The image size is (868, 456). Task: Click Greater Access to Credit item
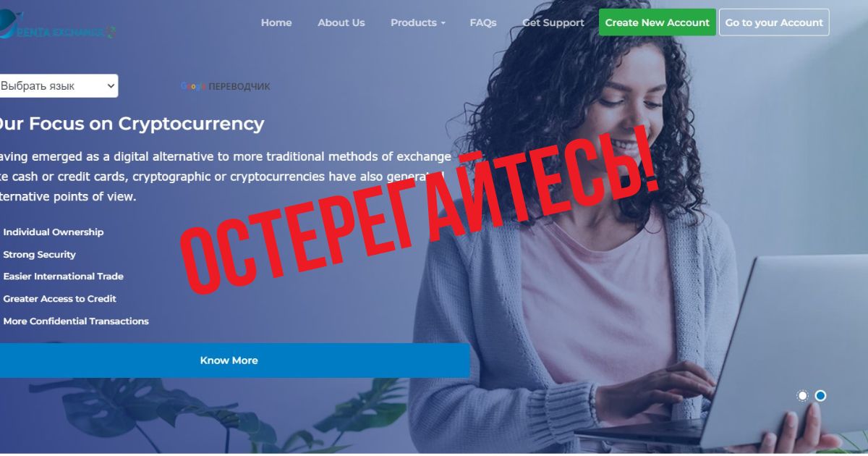59,299
